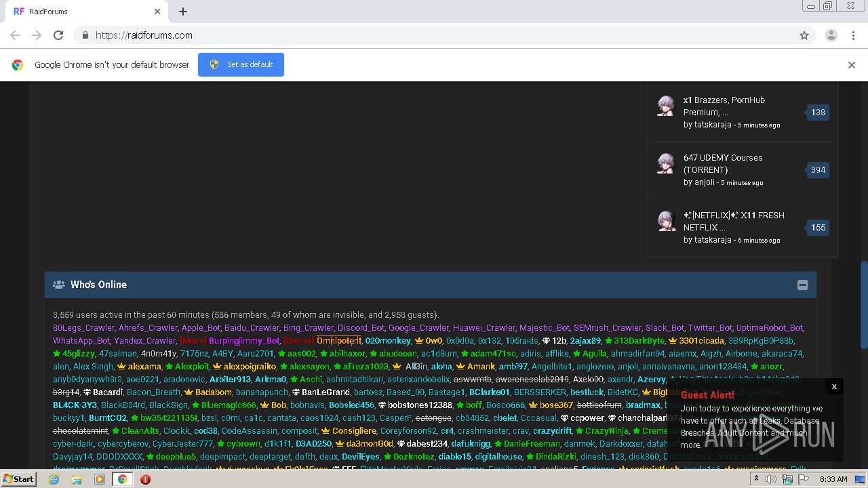This screenshot has width=868, height=488.
Task: Open media player from the taskbar
Action: click(x=100, y=479)
